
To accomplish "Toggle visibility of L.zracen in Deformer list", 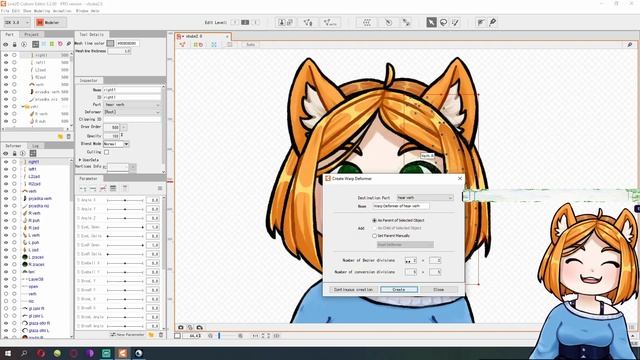I will pos(6,257).
